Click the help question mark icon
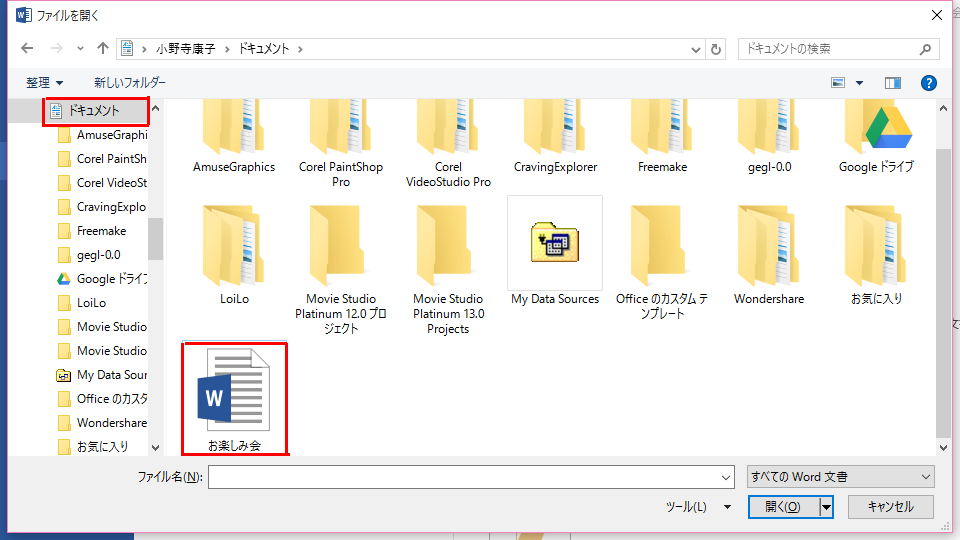Image resolution: width=960 pixels, height=540 pixels. (x=928, y=83)
